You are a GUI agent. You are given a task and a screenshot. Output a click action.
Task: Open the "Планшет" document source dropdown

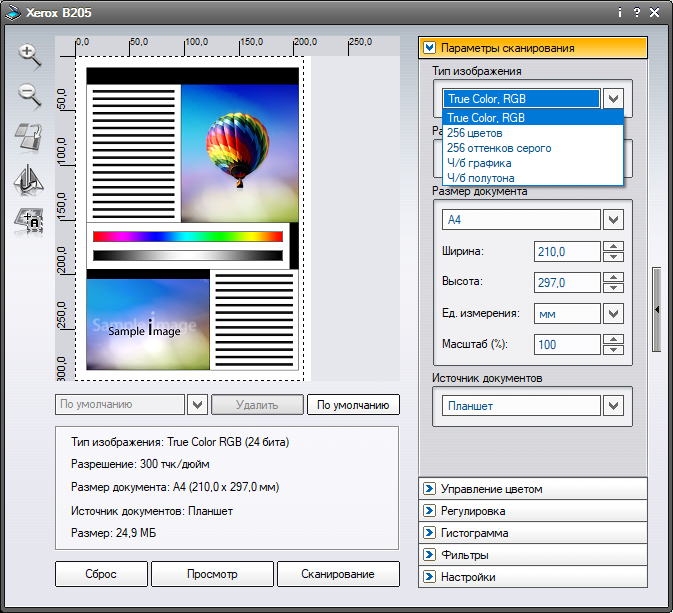[x=615, y=406]
